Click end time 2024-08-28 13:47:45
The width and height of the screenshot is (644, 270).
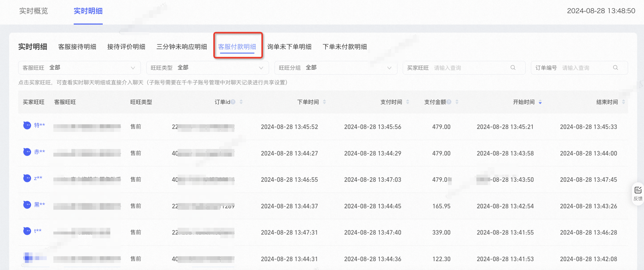tap(589, 180)
